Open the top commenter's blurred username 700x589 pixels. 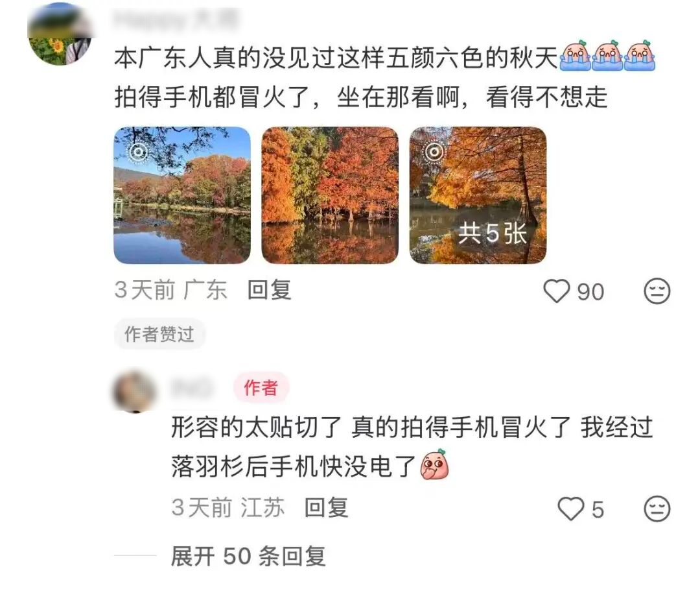point(176,20)
